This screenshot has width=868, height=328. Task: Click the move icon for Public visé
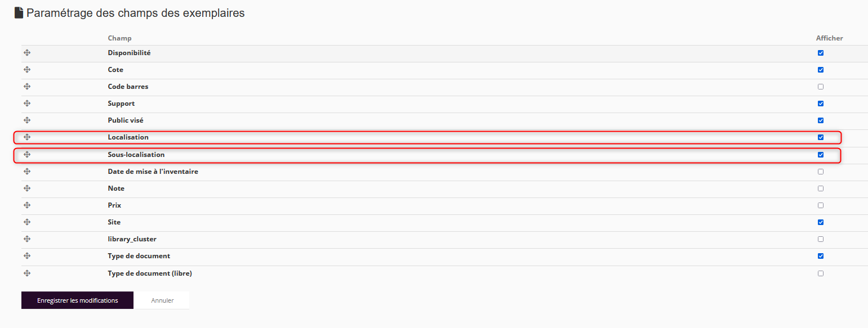click(27, 120)
